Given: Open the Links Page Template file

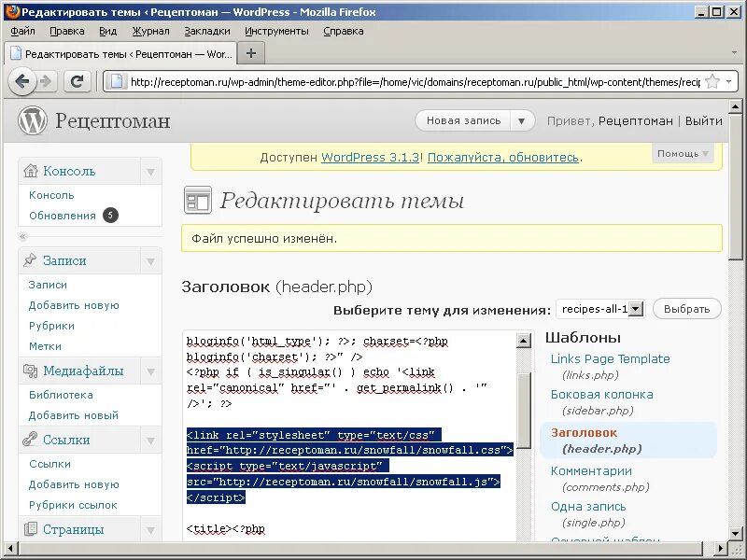Looking at the screenshot, I should pyautogui.click(x=611, y=358).
